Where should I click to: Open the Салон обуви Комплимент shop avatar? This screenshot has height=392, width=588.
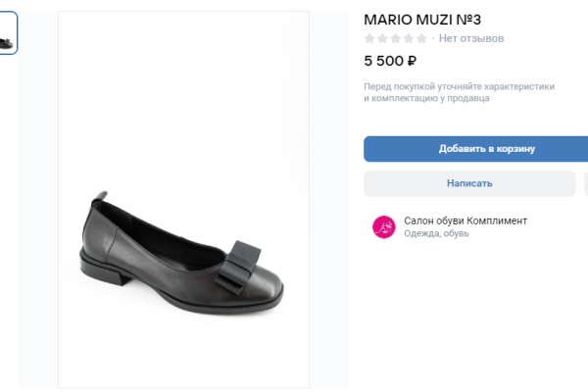click(382, 227)
